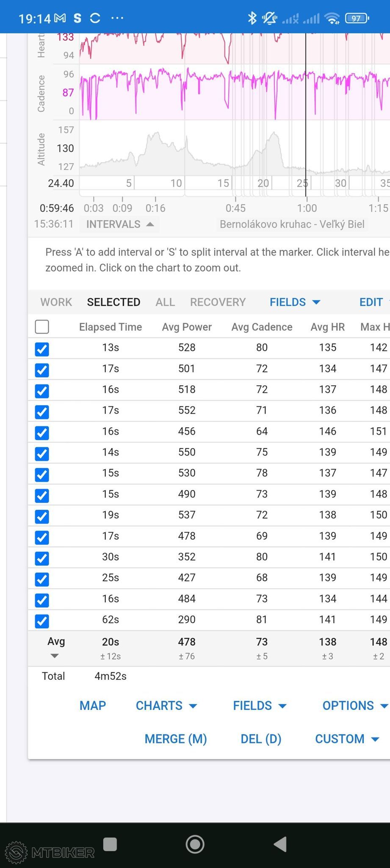Tap the Wi-Fi status icon
Screen dimensions: 390x868
(x=332, y=18)
